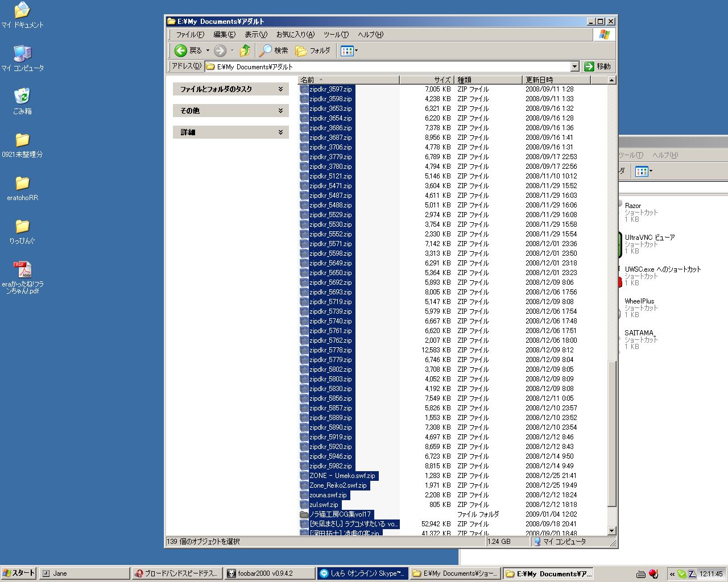Open the Tools (ツール) menu
Image resolution: width=728 pixels, height=582 pixels.
coord(336,35)
